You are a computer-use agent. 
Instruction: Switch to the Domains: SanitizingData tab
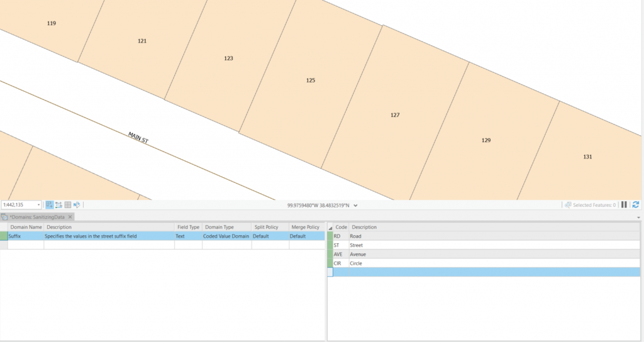[38, 217]
